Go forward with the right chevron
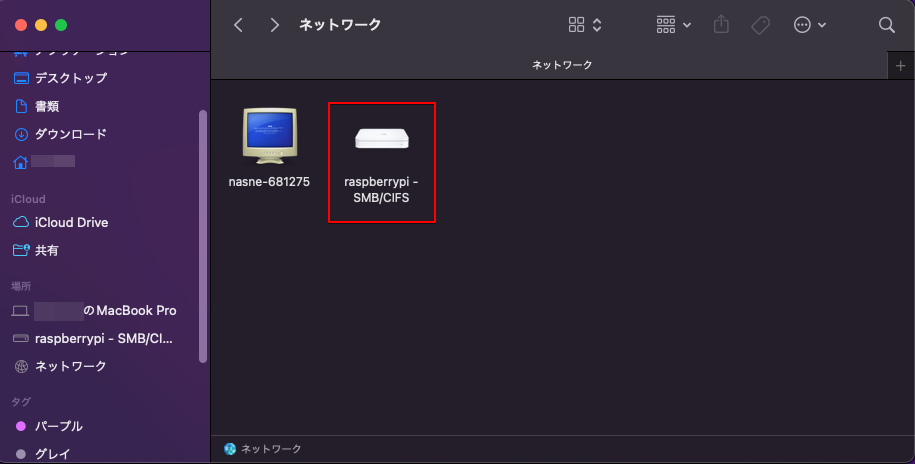 coord(274,25)
